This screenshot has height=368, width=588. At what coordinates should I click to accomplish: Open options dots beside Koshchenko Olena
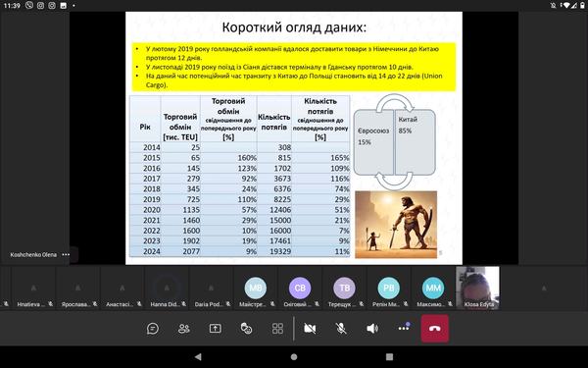(x=66, y=254)
